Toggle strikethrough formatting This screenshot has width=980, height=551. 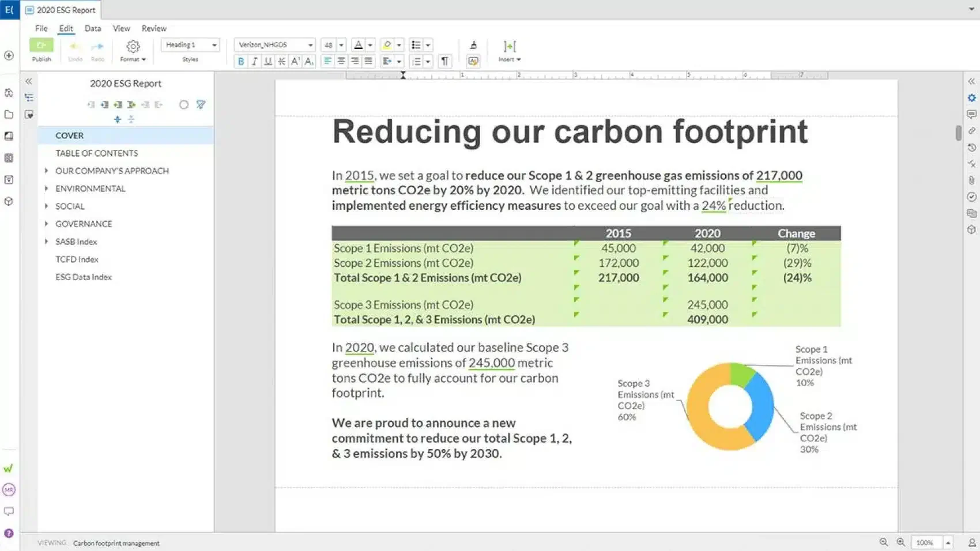click(x=281, y=61)
